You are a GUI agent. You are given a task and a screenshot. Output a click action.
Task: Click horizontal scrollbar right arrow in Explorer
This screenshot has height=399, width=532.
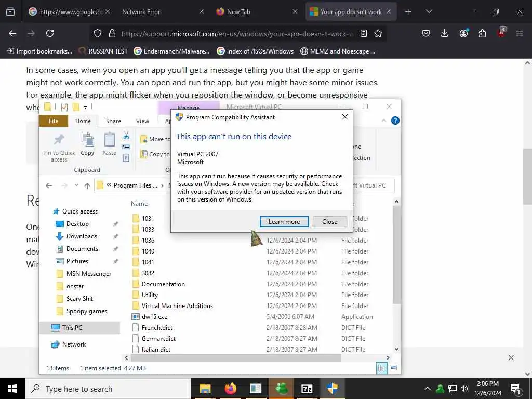[388, 357]
